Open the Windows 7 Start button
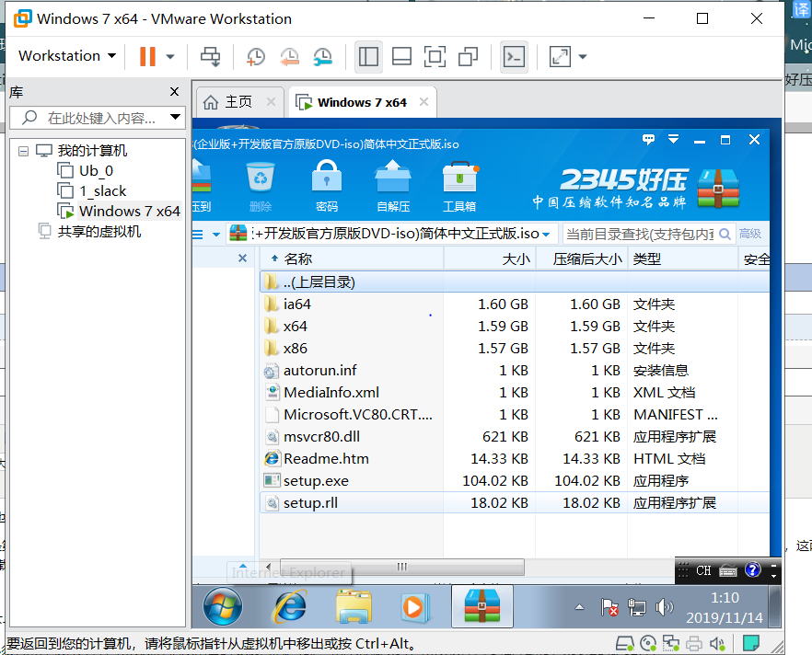This screenshot has height=655, width=812. 223,606
